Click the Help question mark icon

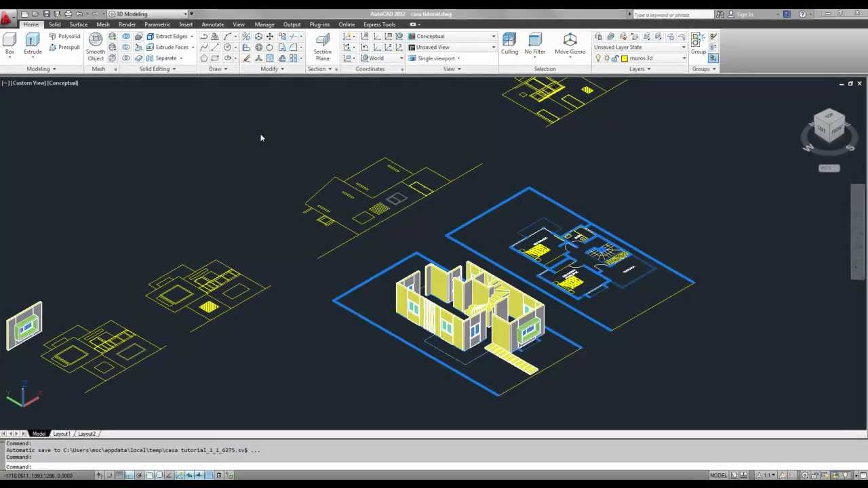(x=803, y=14)
